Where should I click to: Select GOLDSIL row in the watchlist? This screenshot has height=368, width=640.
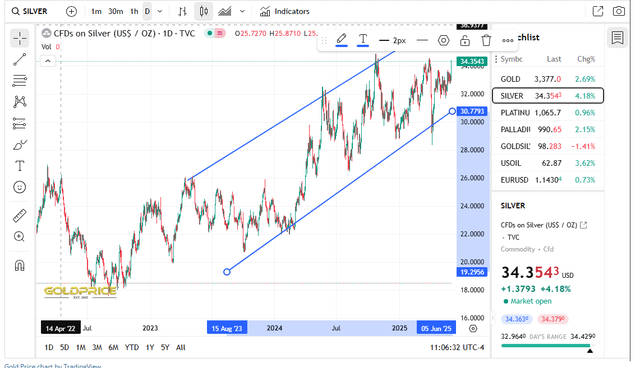548,146
